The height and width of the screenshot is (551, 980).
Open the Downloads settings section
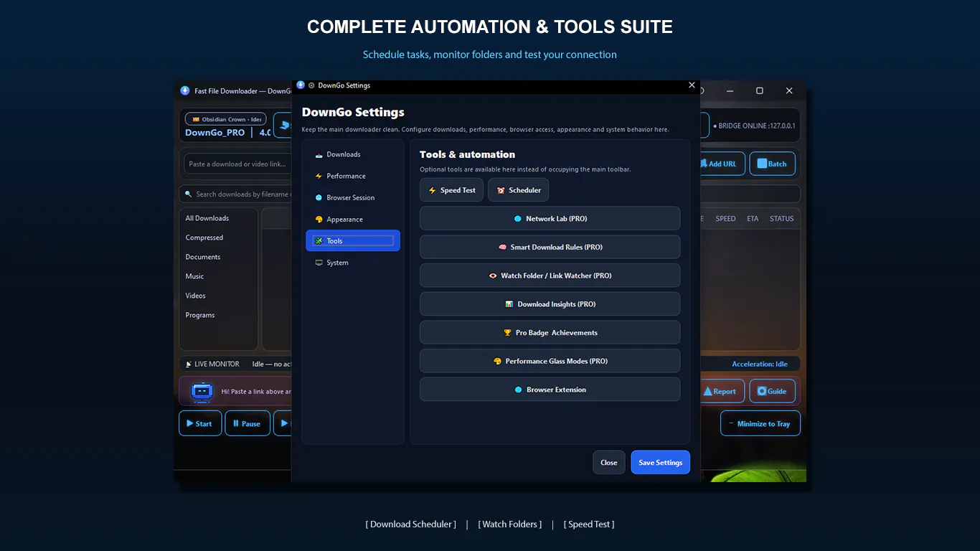coord(352,154)
